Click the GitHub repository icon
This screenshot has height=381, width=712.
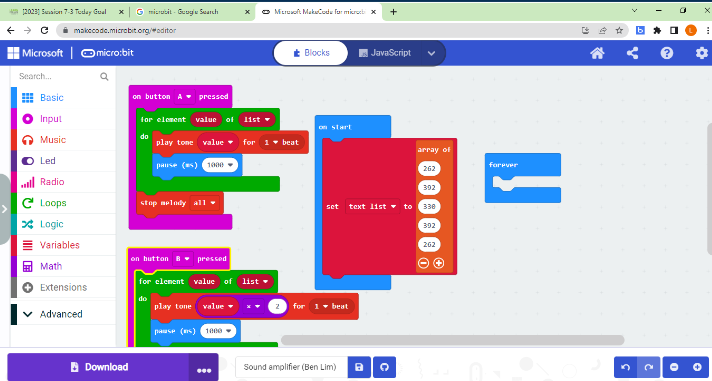pos(385,367)
